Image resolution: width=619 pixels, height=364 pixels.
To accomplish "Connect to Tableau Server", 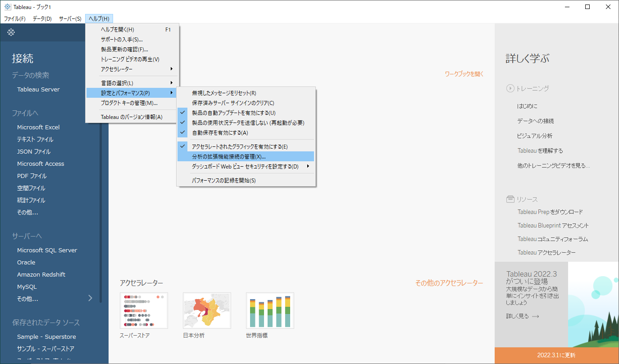I will click(x=38, y=89).
